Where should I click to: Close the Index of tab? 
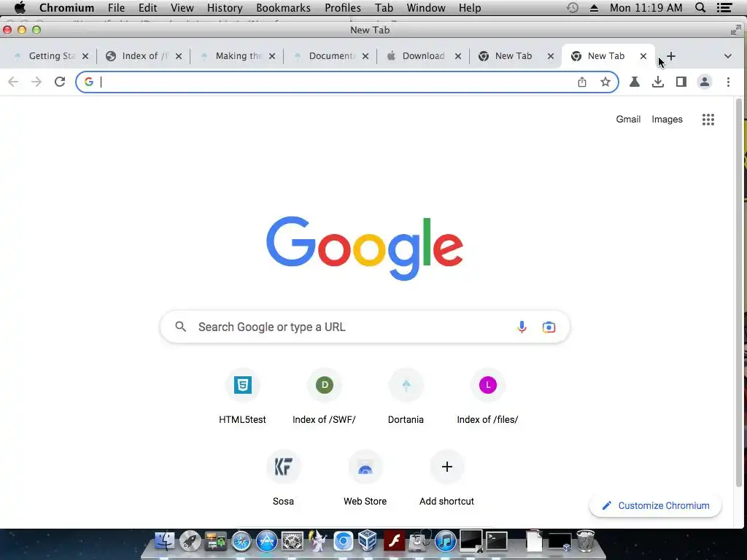pyautogui.click(x=179, y=56)
